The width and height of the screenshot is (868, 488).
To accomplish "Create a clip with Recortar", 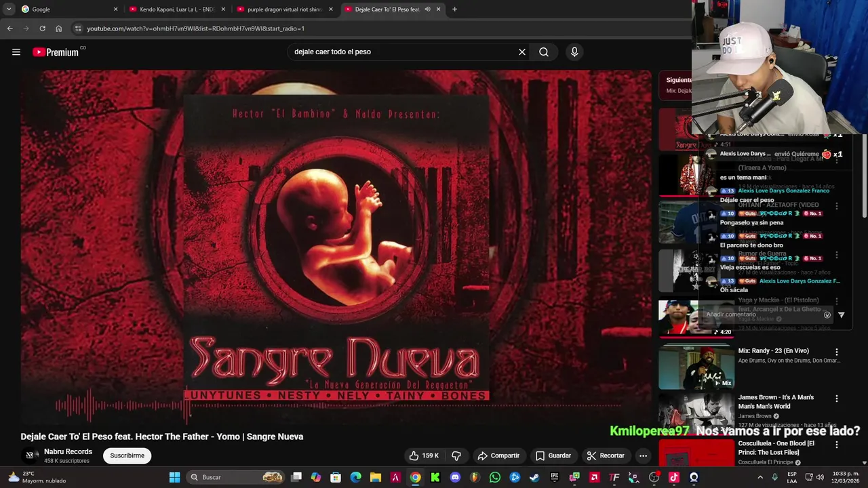I will tap(606, 455).
